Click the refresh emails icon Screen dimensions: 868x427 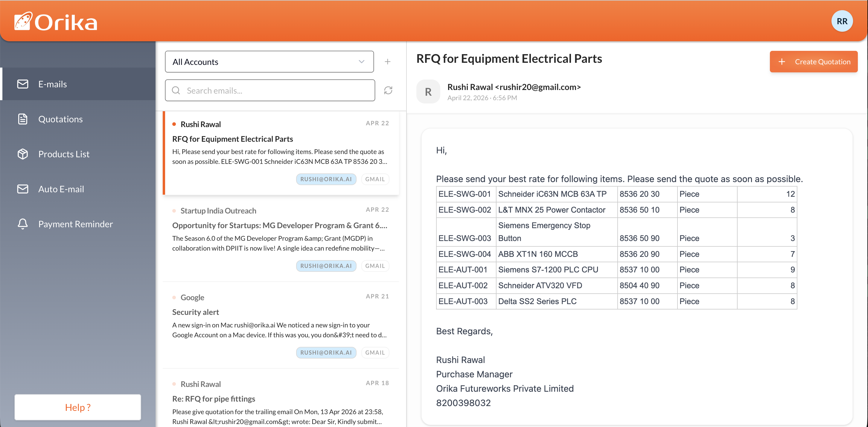[388, 90]
